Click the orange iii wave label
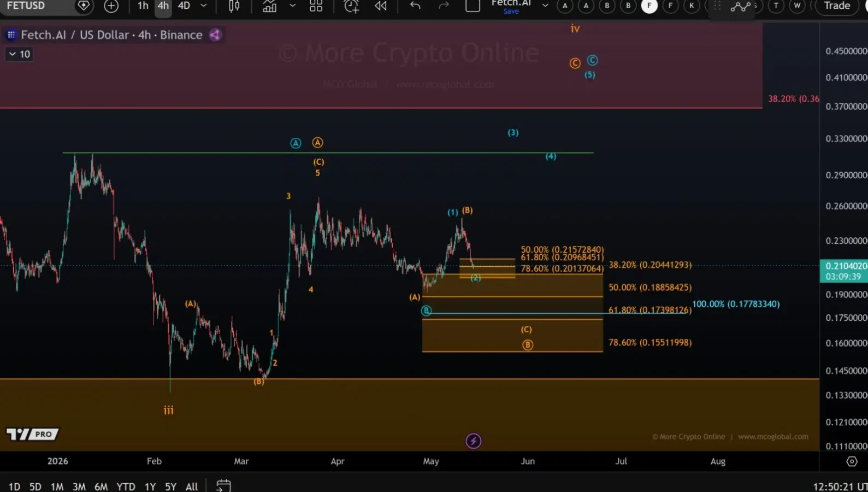 [168, 410]
